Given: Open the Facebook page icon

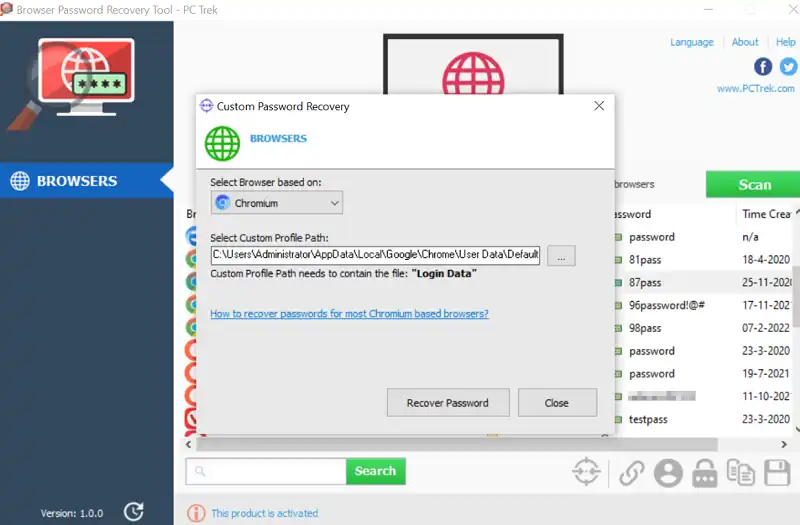Looking at the screenshot, I should click(x=763, y=67).
